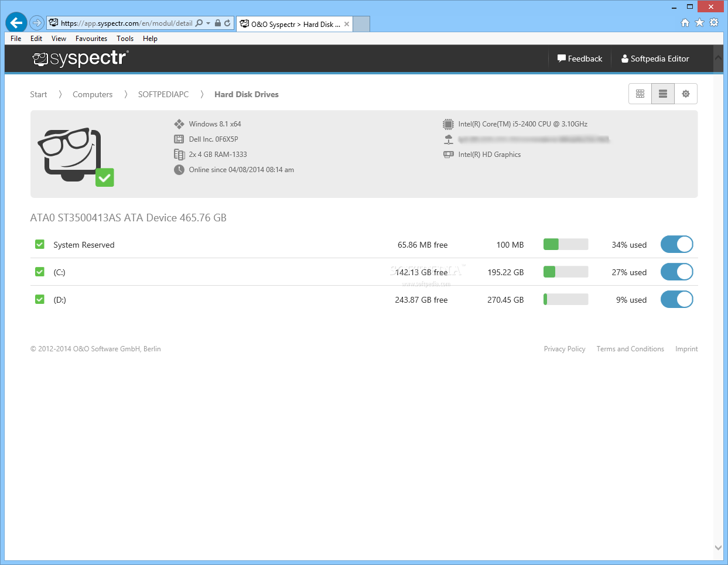Open Terms and Conditions link
The height and width of the screenshot is (565, 728).
[630, 349]
